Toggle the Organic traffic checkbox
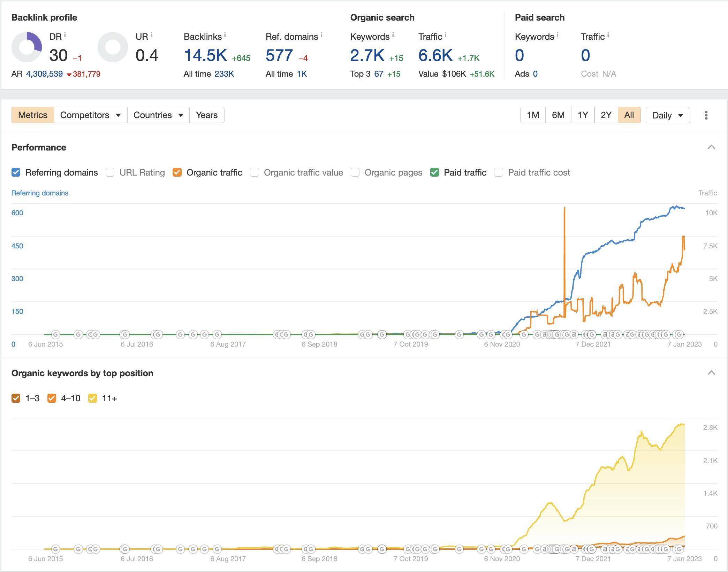Viewport: 728px width, 572px height. pos(177,172)
